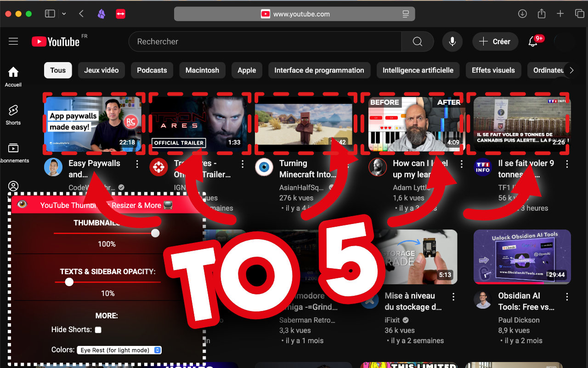Viewport: 588px width, 368px height.
Task: Click the '276 k vues' view count
Action: click(296, 198)
